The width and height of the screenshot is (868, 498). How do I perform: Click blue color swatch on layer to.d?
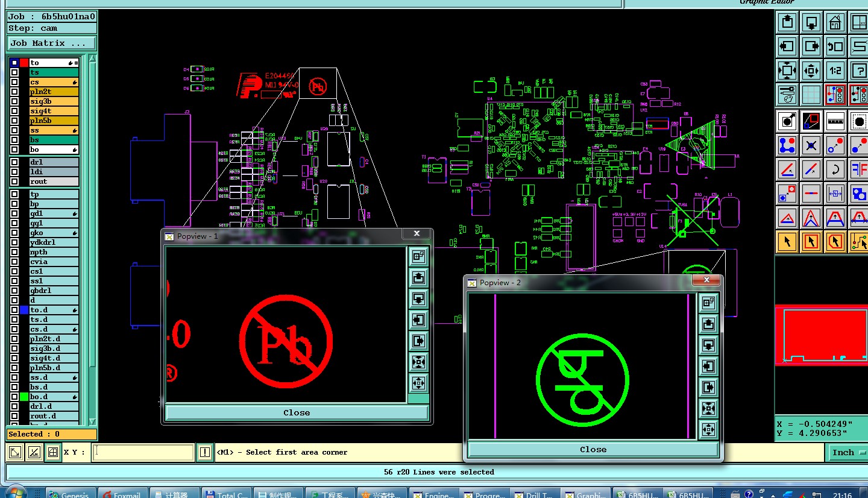(24, 310)
